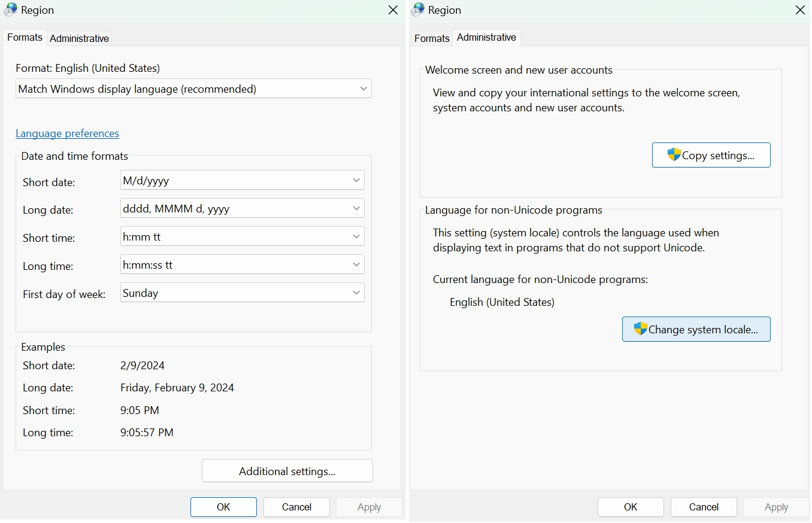Open the Format language dropdown
812x523 pixels.
(193, 89)
